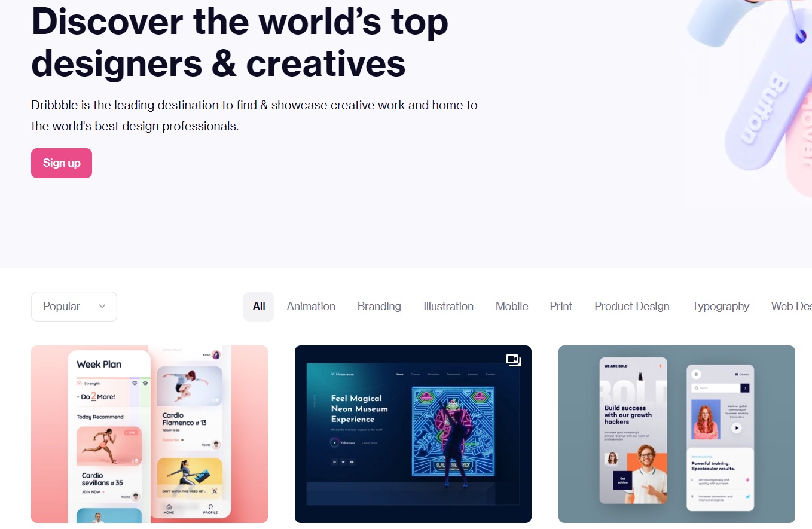
Task: Switch to the Animation category
Action: click(311, 307)
